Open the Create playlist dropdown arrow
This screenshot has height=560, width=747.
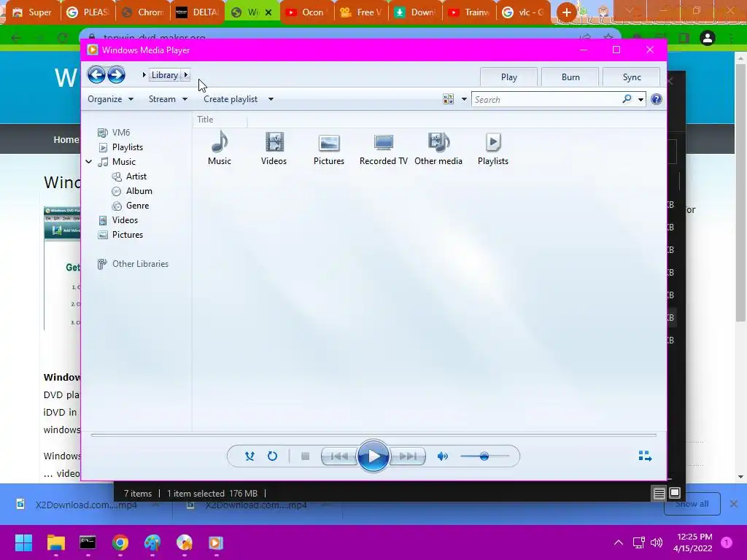(271, 99)
